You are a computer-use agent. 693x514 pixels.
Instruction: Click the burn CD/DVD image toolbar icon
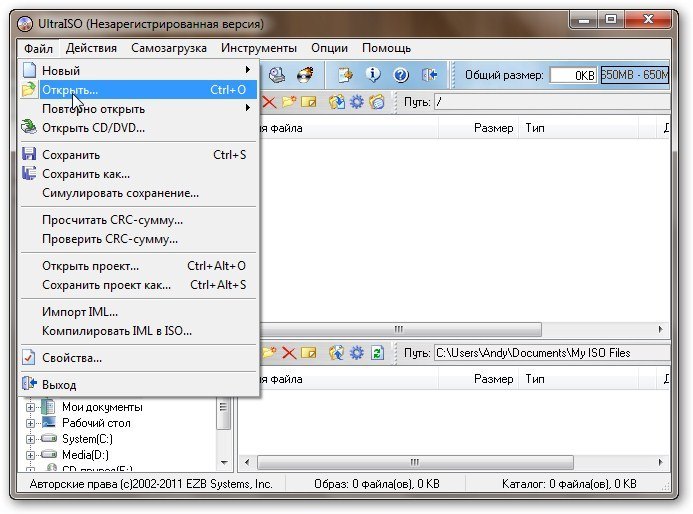[x=310, y=75]
